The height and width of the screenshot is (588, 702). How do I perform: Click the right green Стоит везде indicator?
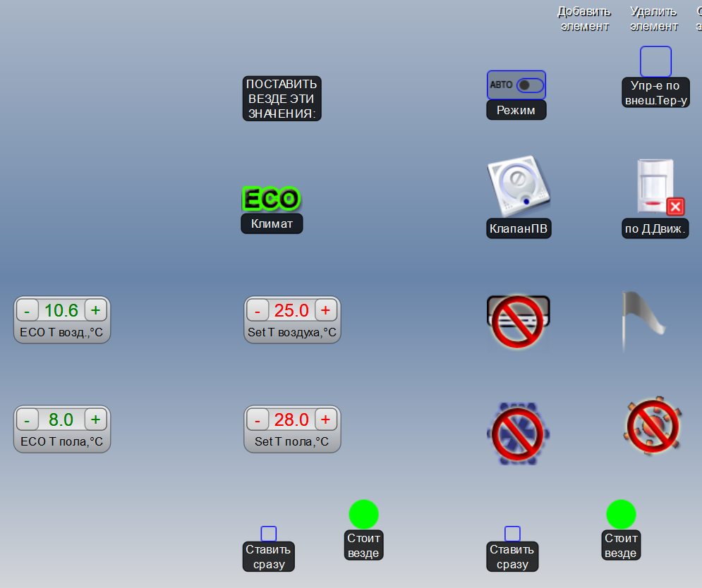tap(621, 514)
